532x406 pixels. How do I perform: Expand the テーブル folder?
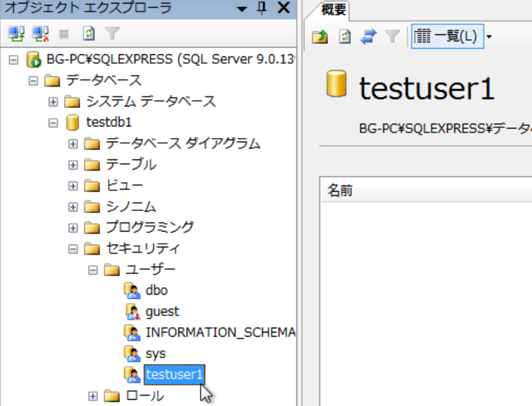pyautogui.click(x=73, y=165)
